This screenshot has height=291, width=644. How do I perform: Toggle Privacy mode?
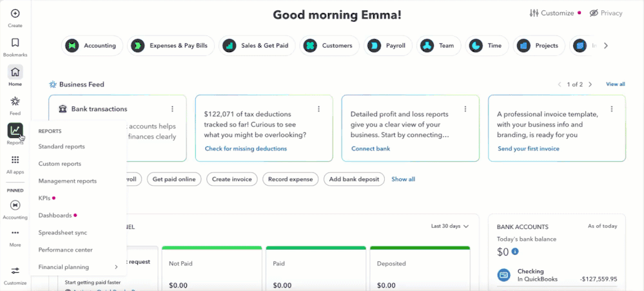(605, 13)
